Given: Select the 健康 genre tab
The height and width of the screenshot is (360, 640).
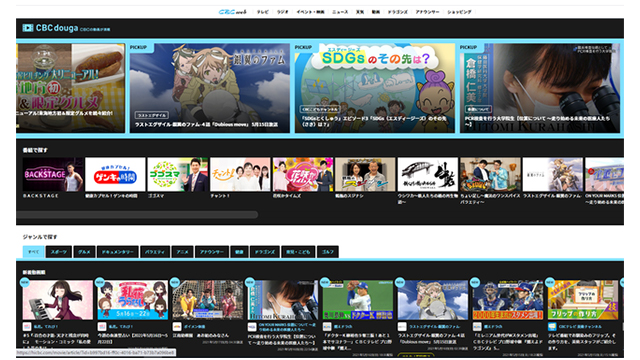Looking at the screenshot, I should pos(239,252).
